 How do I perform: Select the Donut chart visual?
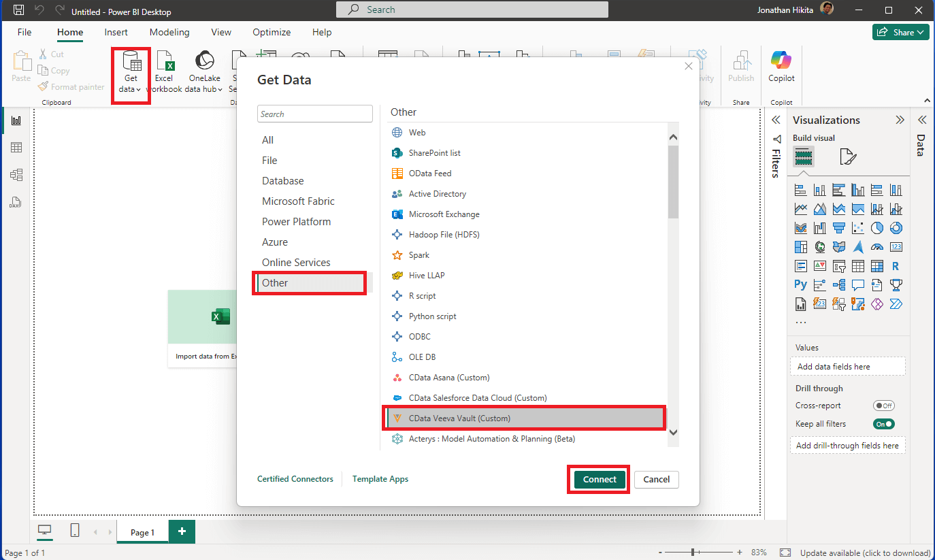click(x=896, y=228)
